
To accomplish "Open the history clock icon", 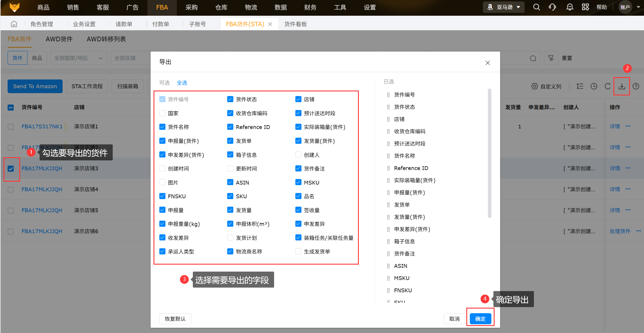I will tap(594, 86).
